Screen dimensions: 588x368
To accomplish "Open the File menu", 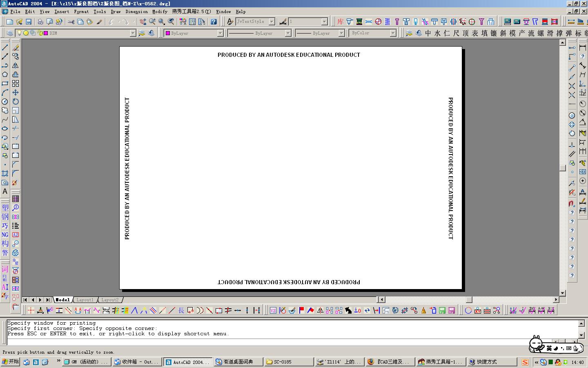I will [15, 11].
